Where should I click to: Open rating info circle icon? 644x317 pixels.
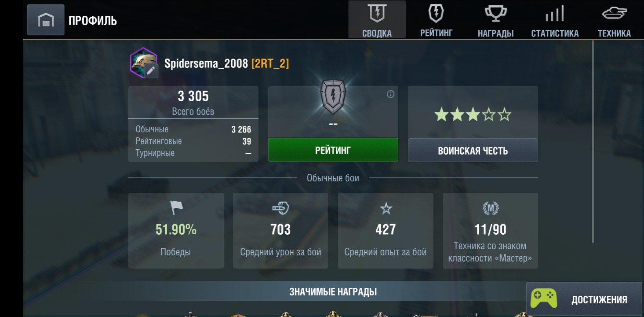[x=390, y=94]
